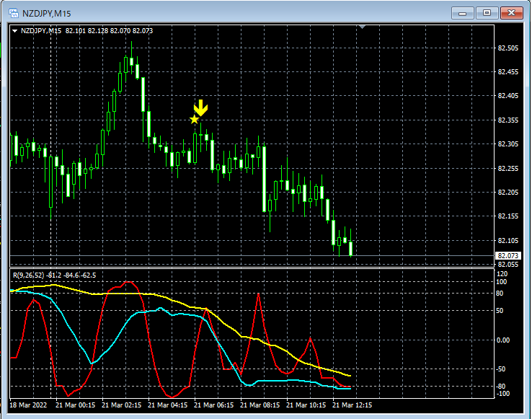
Task: Click the indicator scale value 0.00
Action: 503,340
